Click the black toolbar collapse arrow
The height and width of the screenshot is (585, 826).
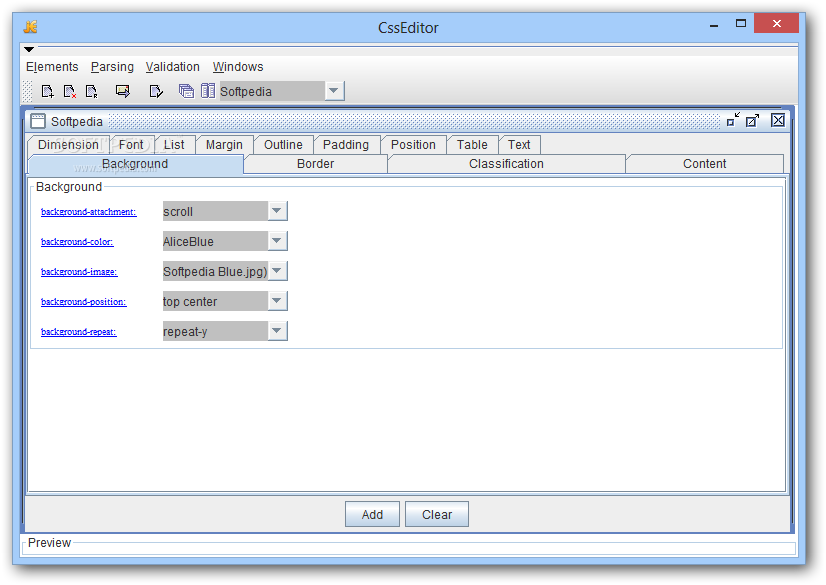click(x=29, y=49)
